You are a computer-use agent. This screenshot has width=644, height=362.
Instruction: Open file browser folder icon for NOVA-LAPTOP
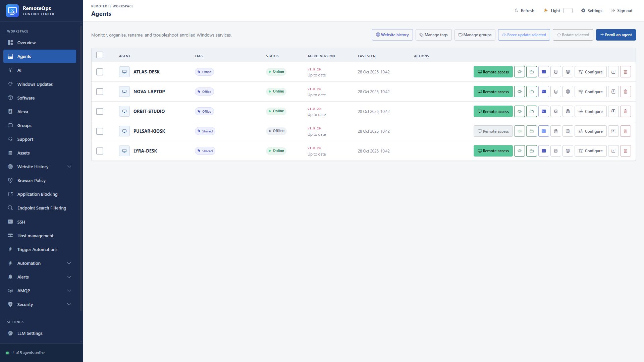click(532, 92)
